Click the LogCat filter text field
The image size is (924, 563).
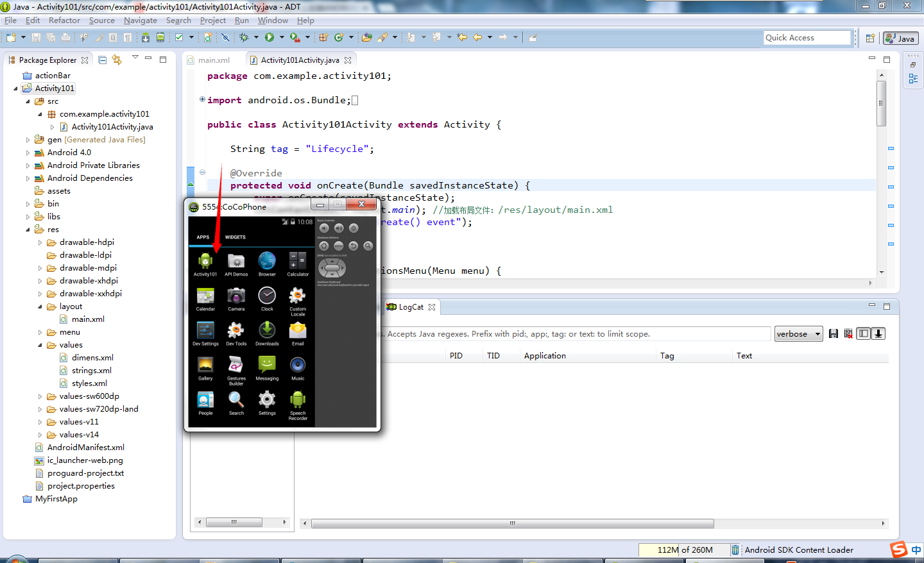click(577, 334)
